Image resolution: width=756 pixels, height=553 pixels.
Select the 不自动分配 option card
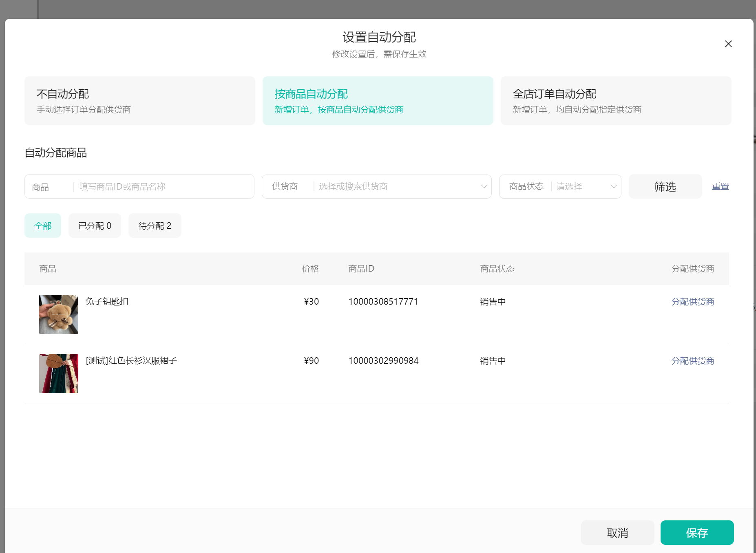(139, 101)
